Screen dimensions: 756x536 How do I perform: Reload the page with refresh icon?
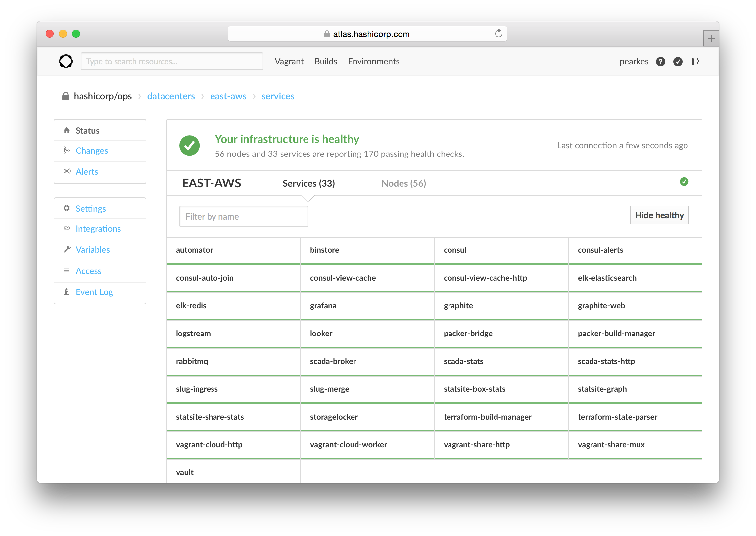[498, 33]
